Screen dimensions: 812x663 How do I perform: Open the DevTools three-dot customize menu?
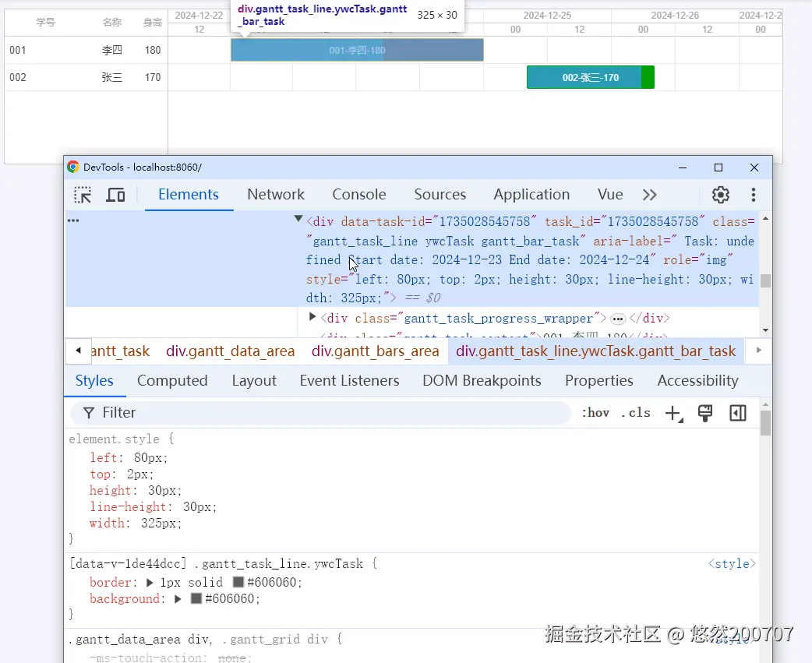[x=754, y=195]
